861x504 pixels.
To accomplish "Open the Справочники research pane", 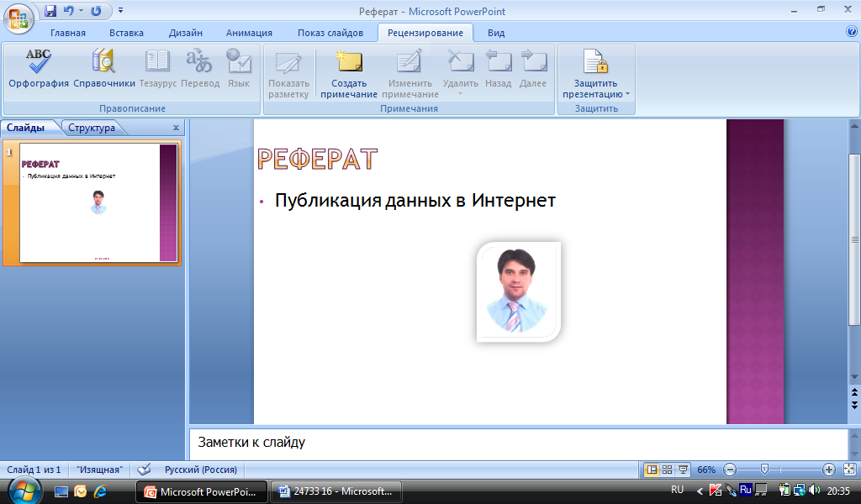I will click(104, 69).
